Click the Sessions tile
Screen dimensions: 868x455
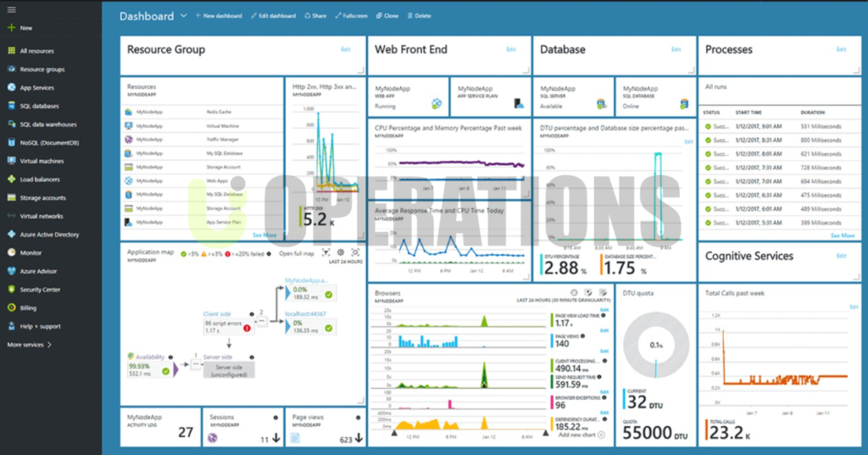(x=243, y=427)
